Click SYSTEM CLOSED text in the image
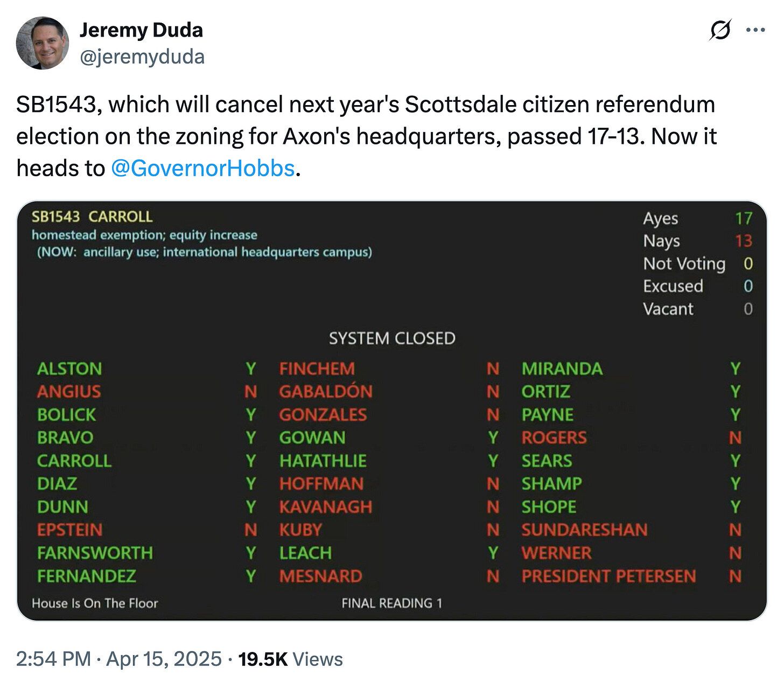The height and width of the screenshot is (688, 784). [x=392, y=338]
